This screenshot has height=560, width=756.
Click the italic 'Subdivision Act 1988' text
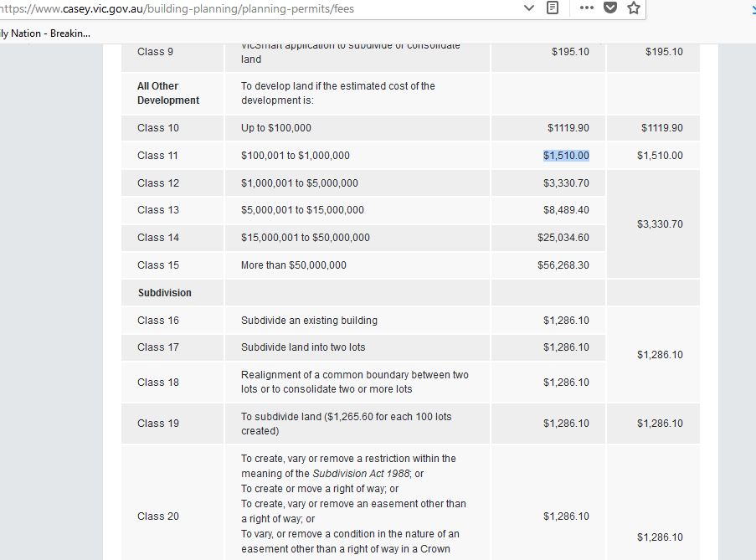coord(361,474)
